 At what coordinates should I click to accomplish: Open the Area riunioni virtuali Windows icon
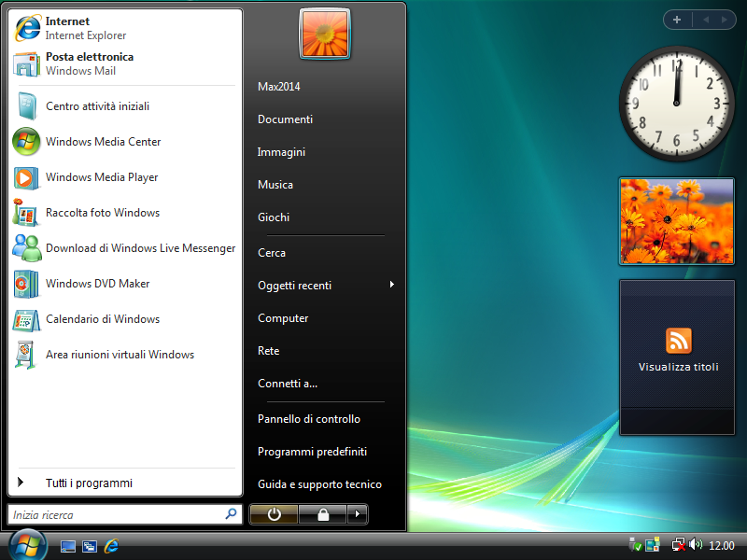pos(25,355)
